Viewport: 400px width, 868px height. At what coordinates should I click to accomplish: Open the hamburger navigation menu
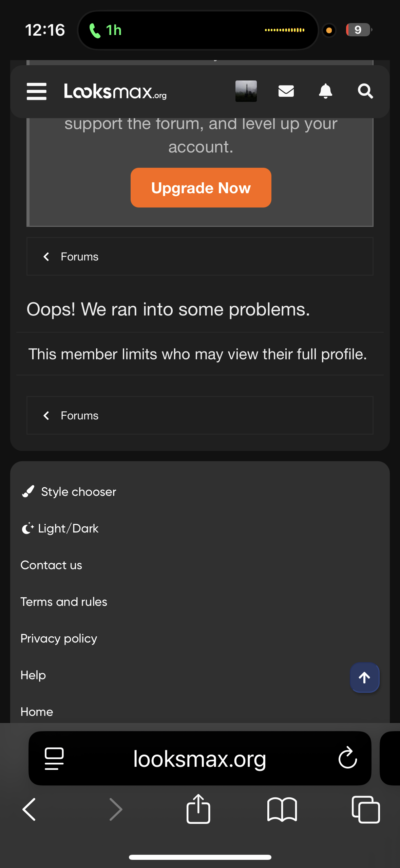click(37, 91)
